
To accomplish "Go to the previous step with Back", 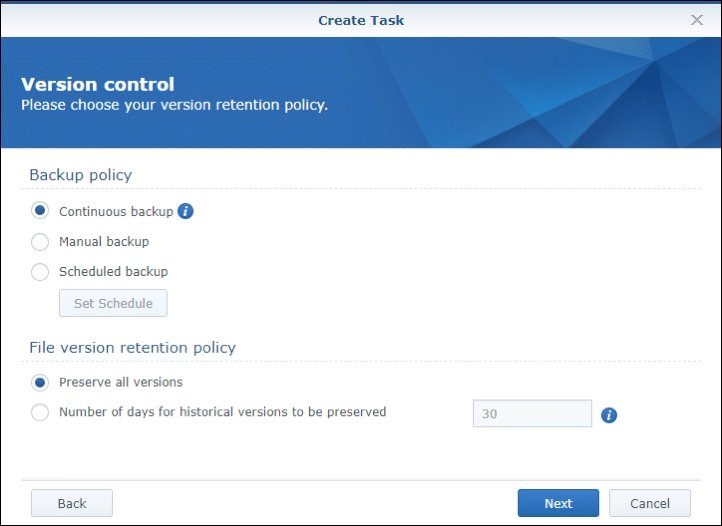I will [x=72, y=503].
